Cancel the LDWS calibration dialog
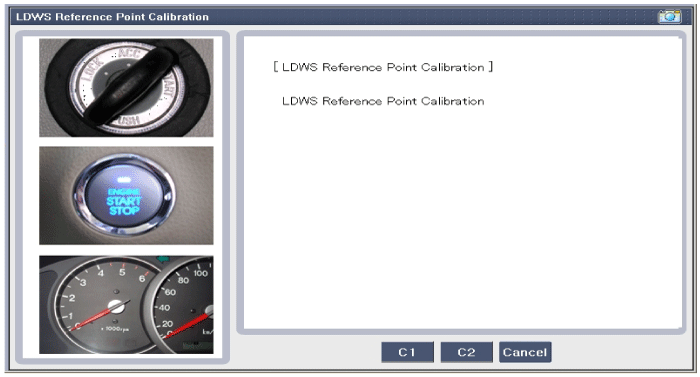The width and height of the screenshot is (700, 377). [x=525, y=352]
